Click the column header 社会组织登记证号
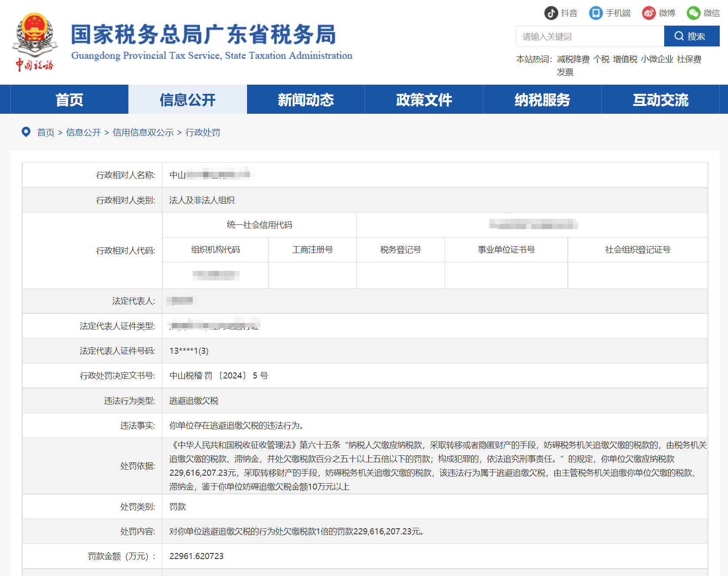 (638, 250)
